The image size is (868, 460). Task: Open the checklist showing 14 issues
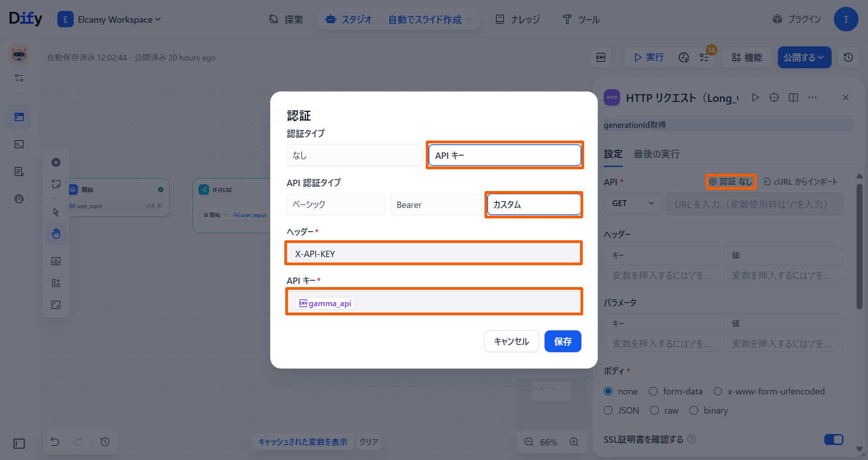(x=705, y=57)
